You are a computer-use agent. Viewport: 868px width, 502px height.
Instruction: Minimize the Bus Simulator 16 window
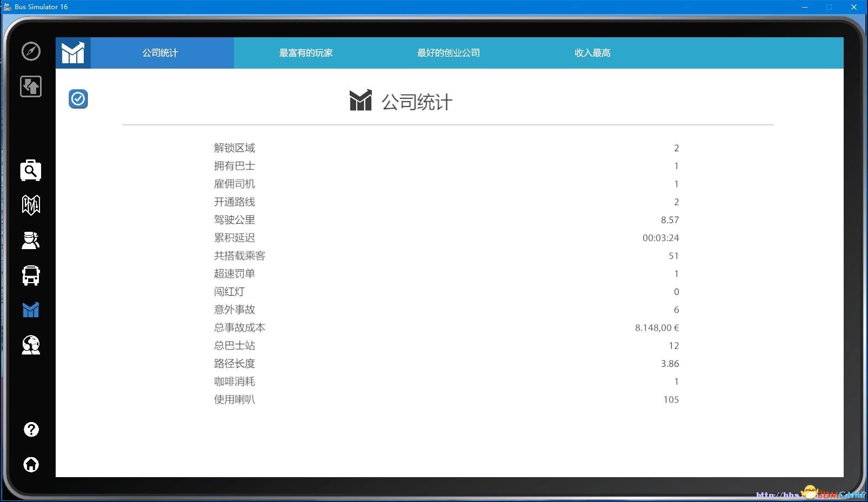(x=804, y=7)
